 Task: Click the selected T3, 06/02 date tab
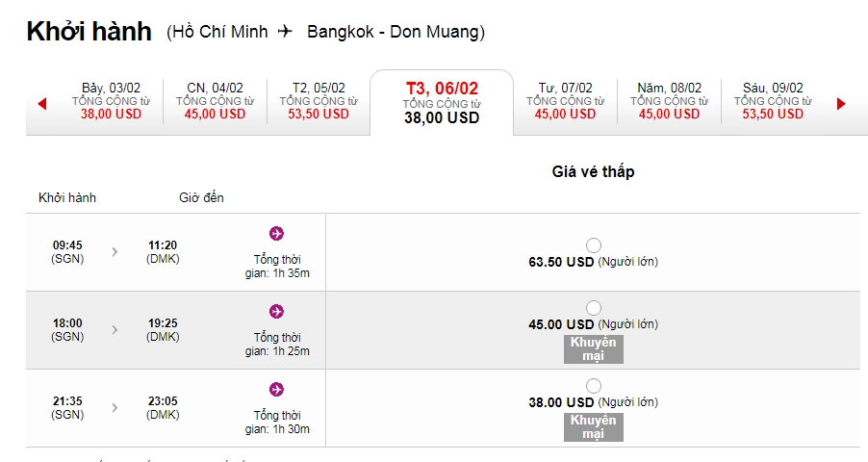point(442,103)
